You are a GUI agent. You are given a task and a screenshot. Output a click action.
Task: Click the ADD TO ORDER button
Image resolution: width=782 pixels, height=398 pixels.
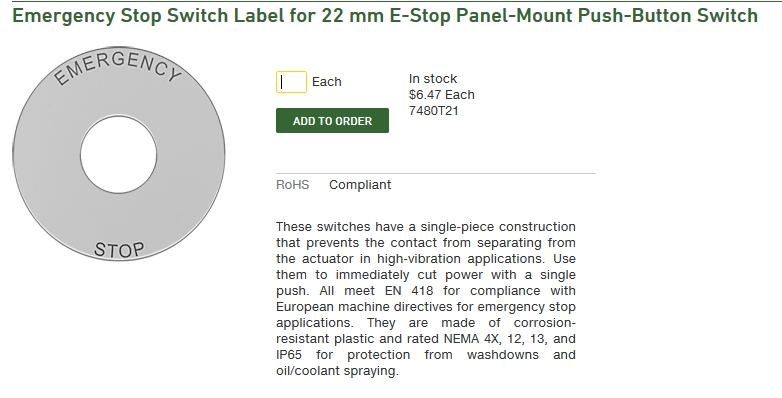(332, 121)
